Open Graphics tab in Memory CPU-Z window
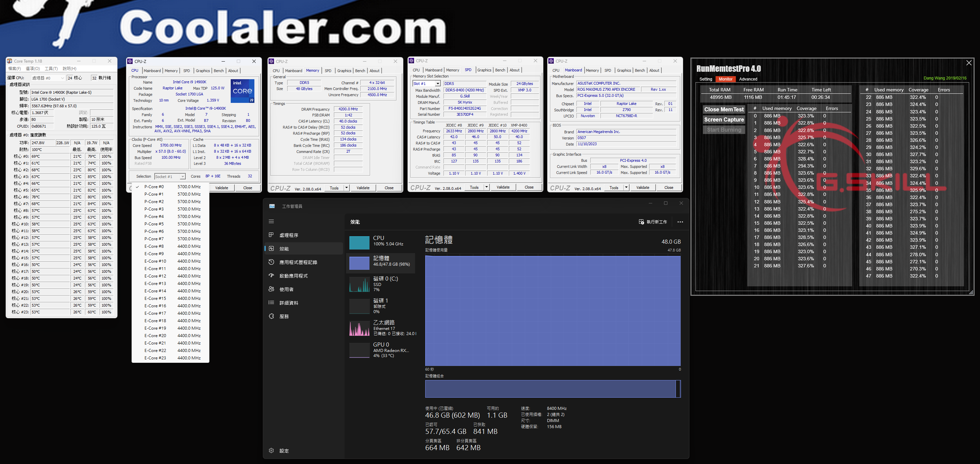The image size is (980, 464). point(344,71)
